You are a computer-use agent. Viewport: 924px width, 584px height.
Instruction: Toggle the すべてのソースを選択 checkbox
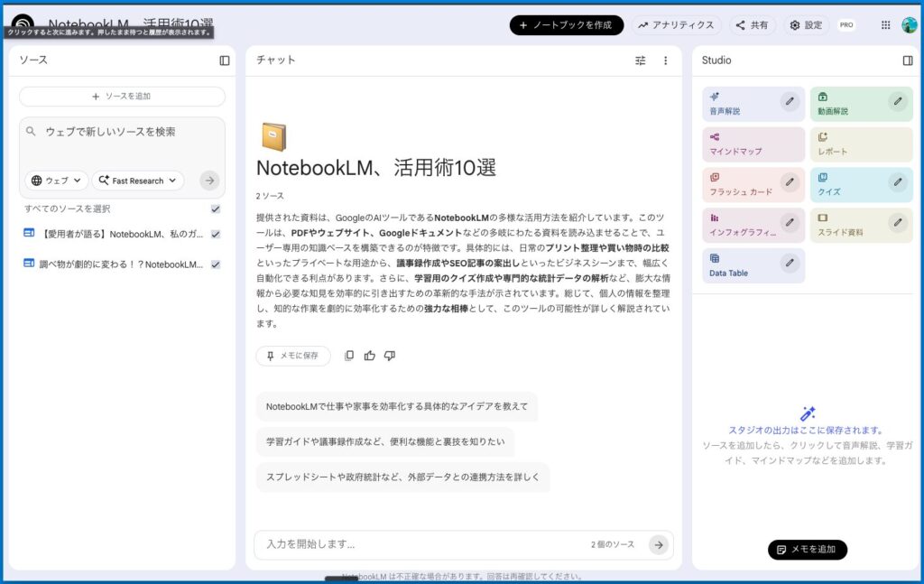pos(216,209)
